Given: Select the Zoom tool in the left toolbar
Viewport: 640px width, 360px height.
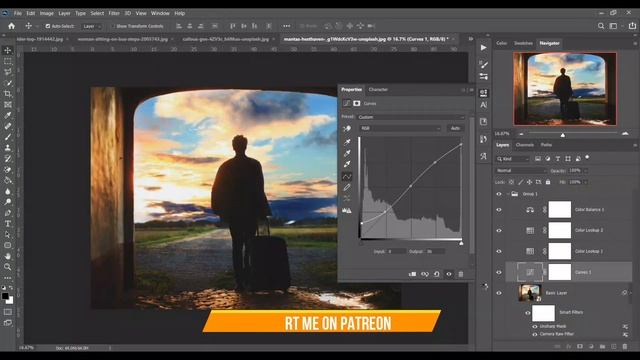Looking at the screenshot, I should [x=8, y=267].
